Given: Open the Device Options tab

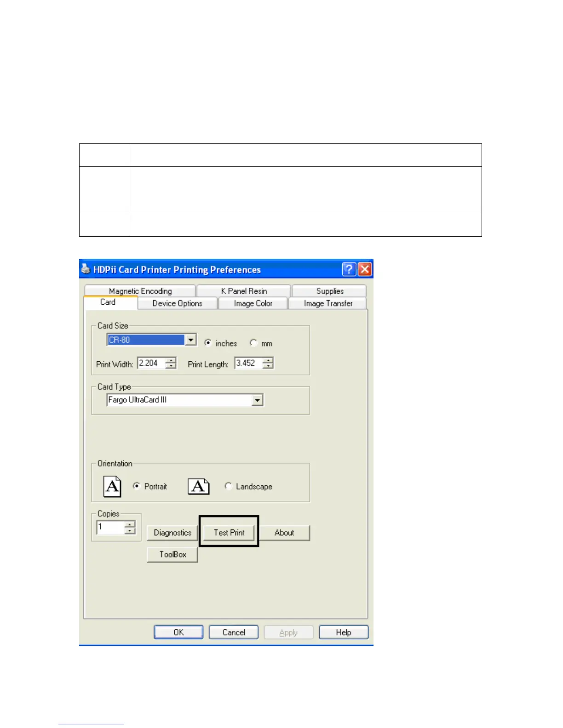Looking at the screenshot, I should [x=178, y=303].
